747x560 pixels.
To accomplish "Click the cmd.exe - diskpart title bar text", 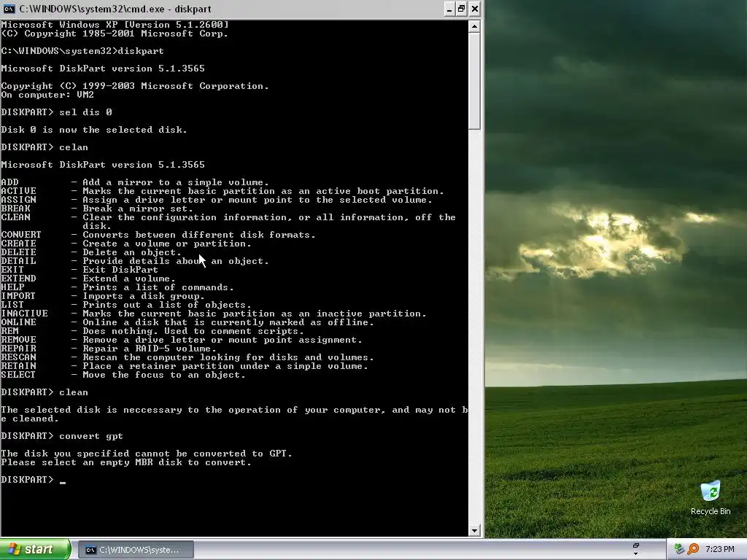I will (115, 9).
